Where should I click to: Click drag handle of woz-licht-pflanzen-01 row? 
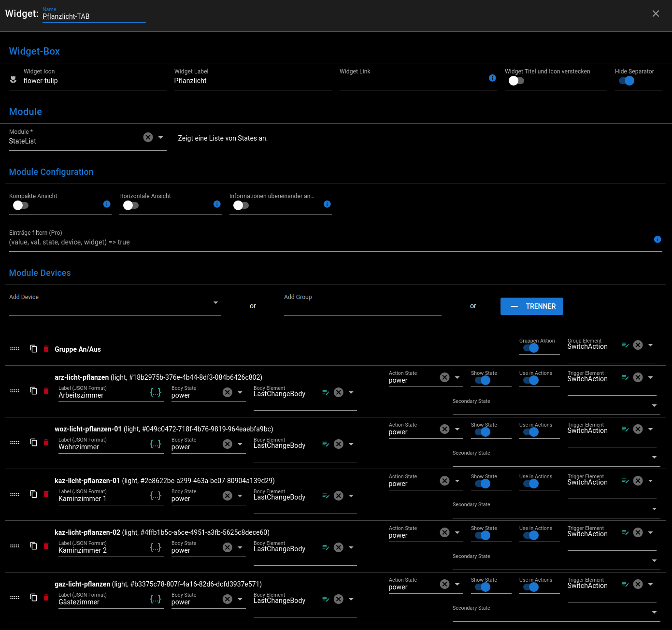[x=15, y=443]
